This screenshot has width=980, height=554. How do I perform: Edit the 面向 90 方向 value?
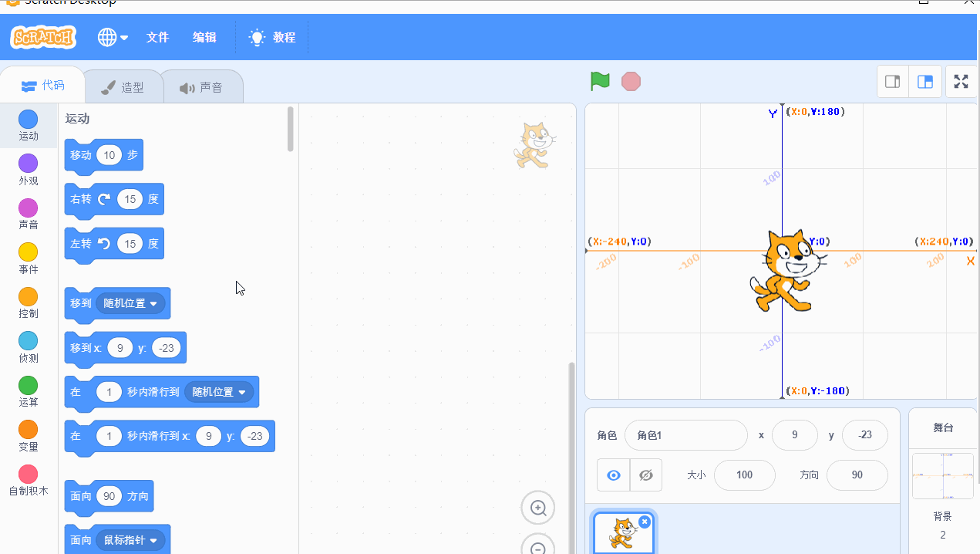[x=109, y=496]
